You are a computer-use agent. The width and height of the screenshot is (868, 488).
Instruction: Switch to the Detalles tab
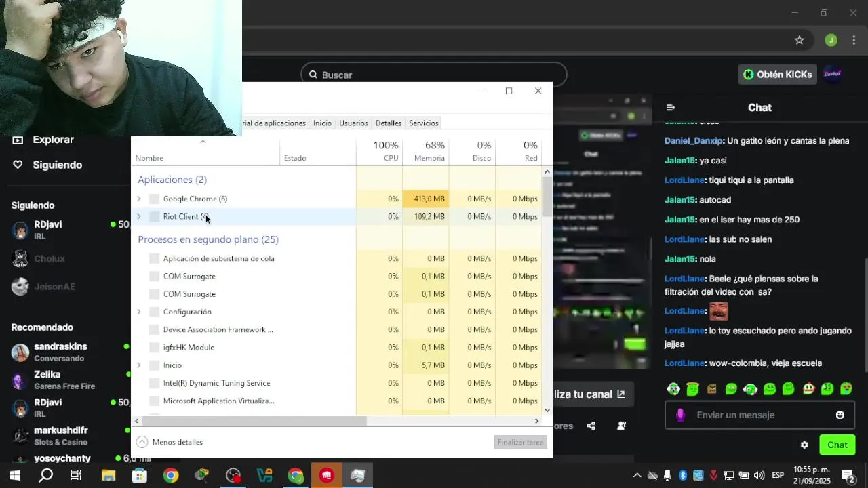[x=389, y=123]
